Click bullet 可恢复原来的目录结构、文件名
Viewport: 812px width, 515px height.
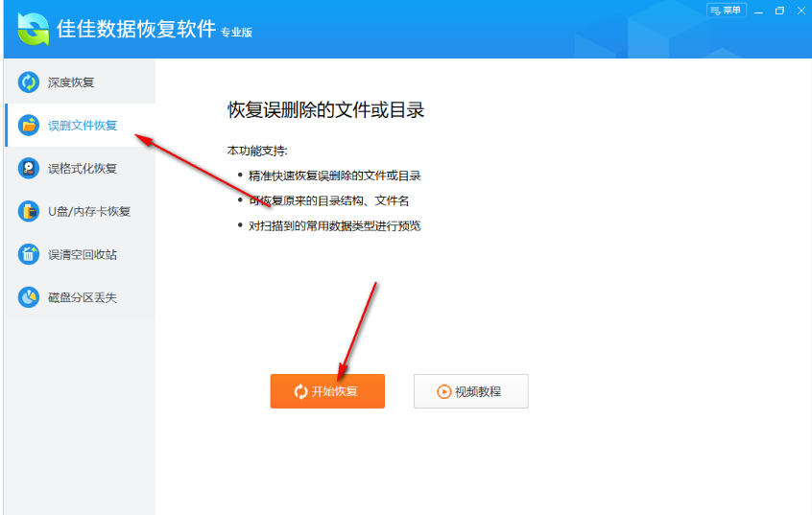[x=329, y=200]
